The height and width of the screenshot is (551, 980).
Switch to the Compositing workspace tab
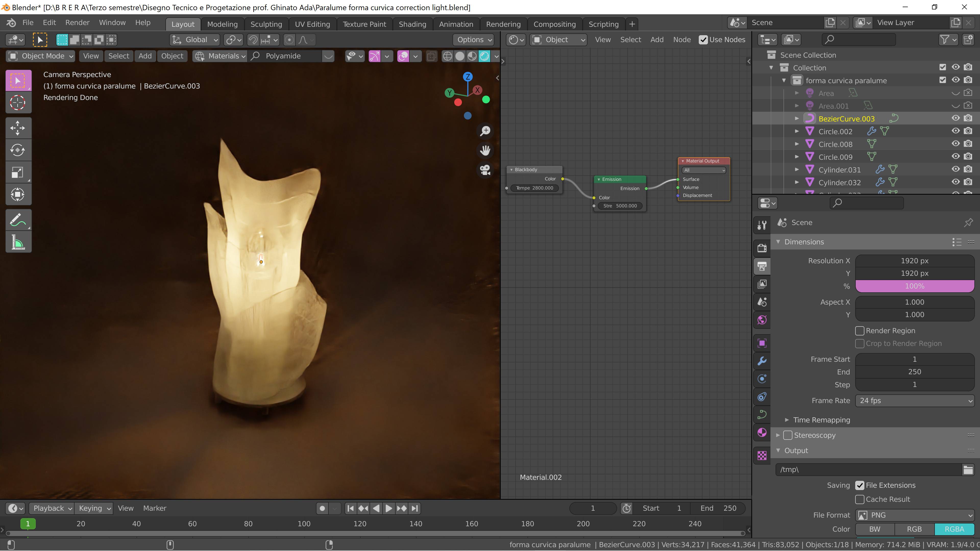[x=554, y=24]
